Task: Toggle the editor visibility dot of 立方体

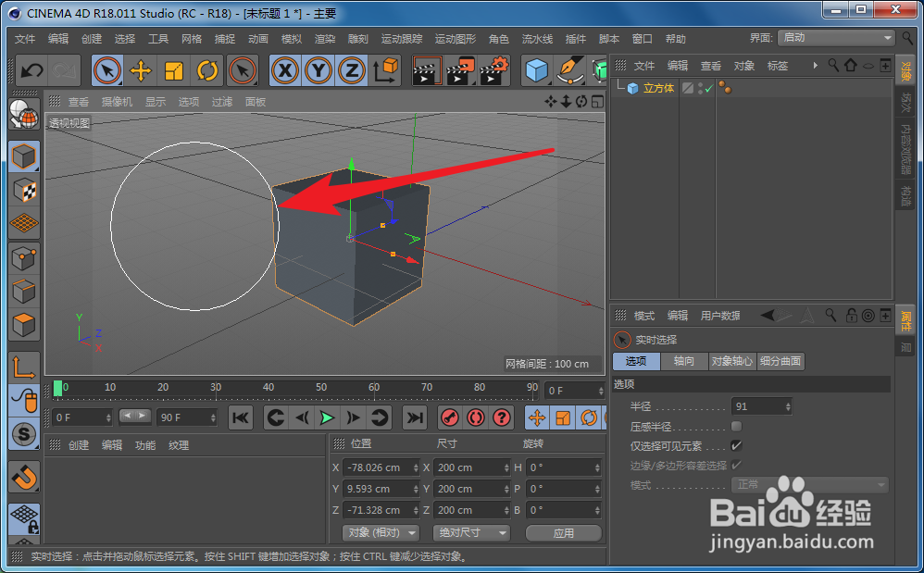Action: pyautogui.click(x=701, y=83)
